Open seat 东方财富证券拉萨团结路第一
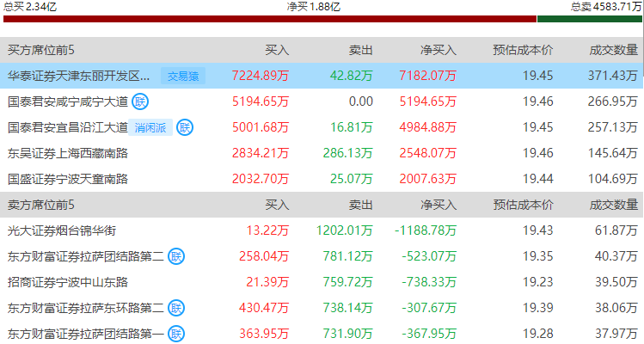 [85, 334]
